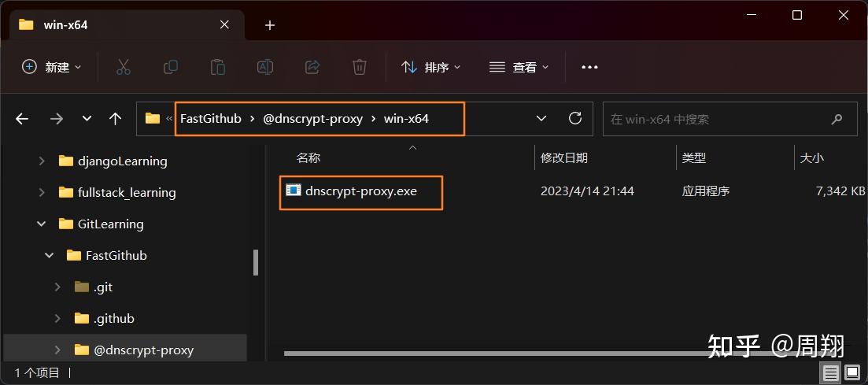868x385 pixels.
Task: Click the Share icon in toolbar
Action: tap(312, 67)
